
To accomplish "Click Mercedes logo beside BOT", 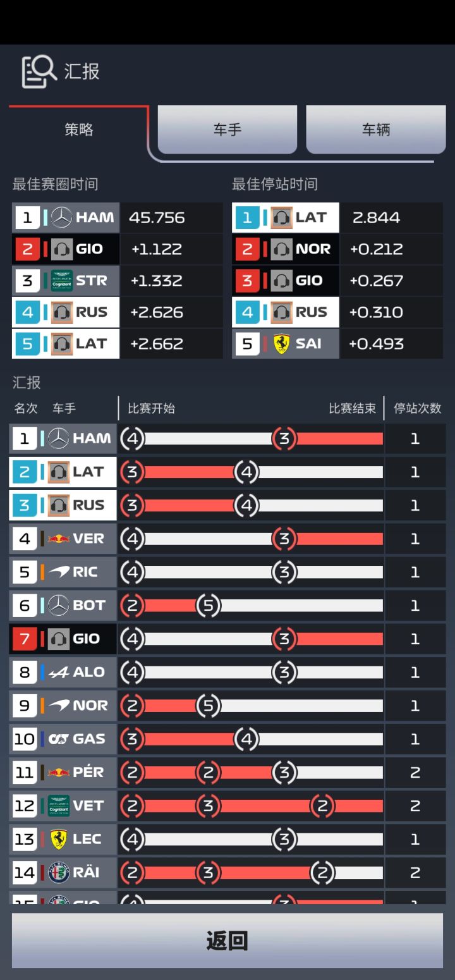I will 59,606.
